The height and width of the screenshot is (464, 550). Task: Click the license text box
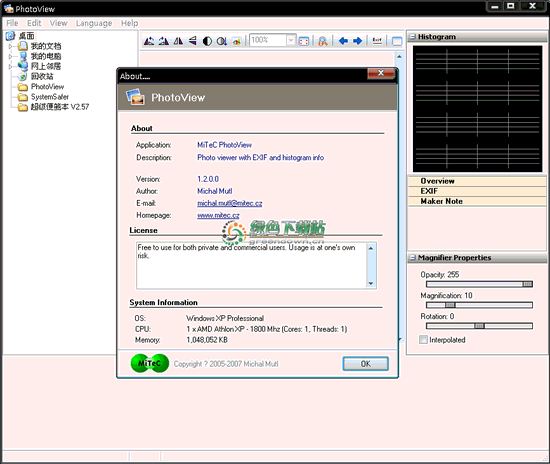pyautogui.click(x=256, y=265)
